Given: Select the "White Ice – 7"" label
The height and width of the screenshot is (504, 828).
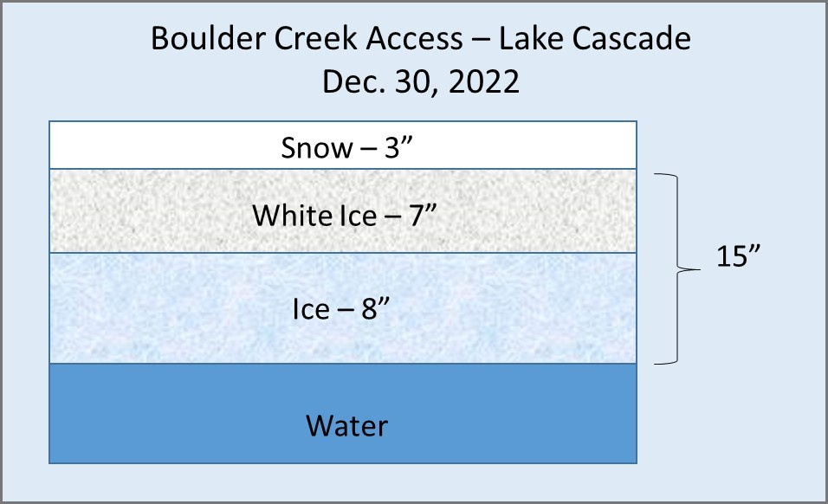Looking at the screenshot, I should point(342,215).
